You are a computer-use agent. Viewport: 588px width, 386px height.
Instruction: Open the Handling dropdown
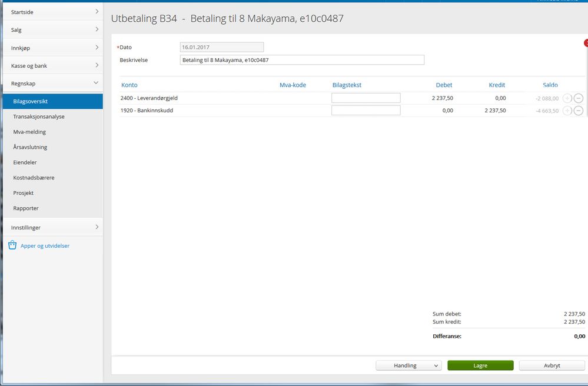coord(408,365)
